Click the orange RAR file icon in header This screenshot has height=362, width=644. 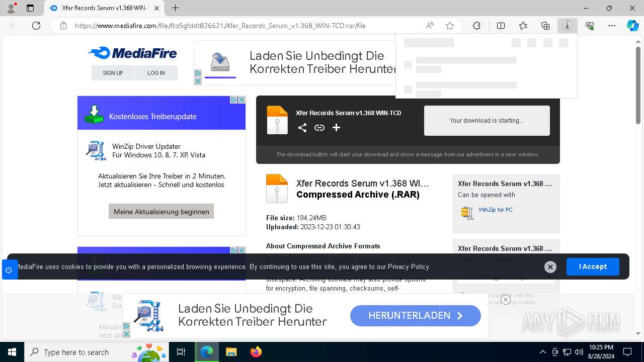pos(277,120)
